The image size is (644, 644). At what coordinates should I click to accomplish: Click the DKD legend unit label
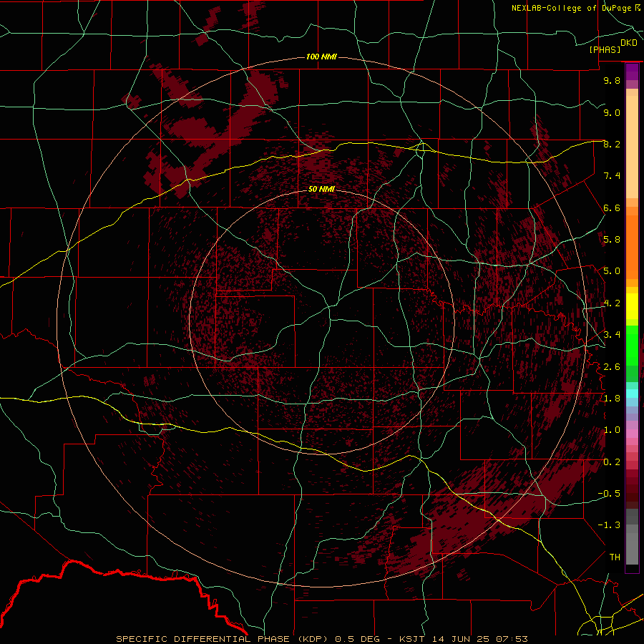(629, 43)
